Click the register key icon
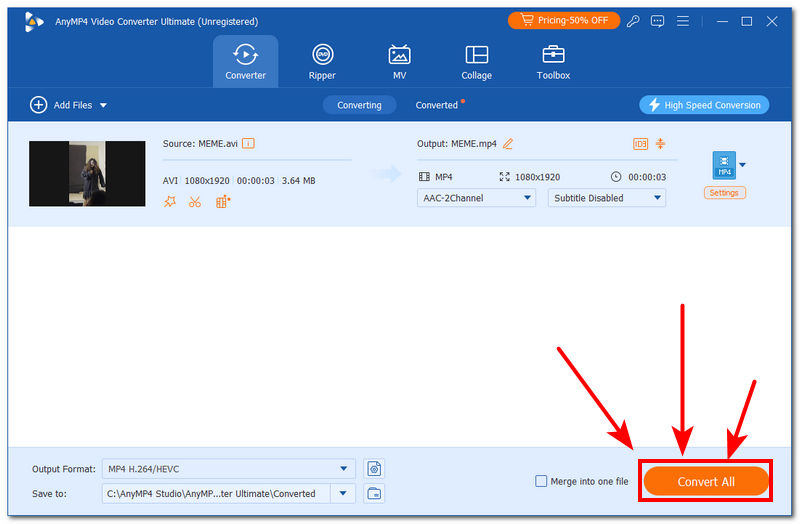 point(633,21)
